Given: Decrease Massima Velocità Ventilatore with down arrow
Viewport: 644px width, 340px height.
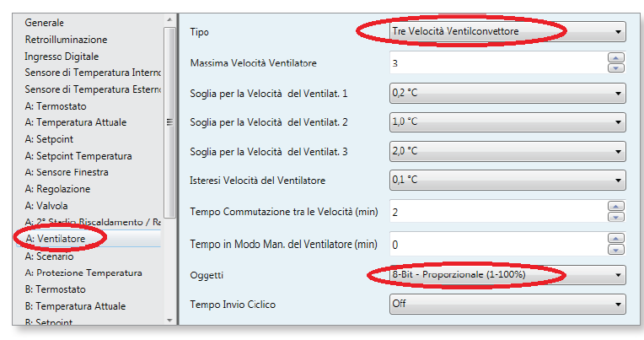Looking at the screenshot, I should click(615, 68).
